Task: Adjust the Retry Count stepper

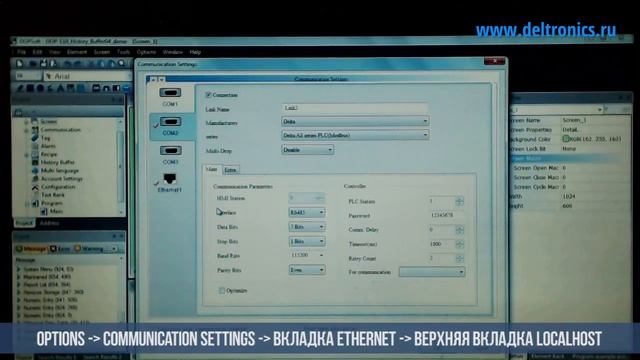Action: coord(459,258)
